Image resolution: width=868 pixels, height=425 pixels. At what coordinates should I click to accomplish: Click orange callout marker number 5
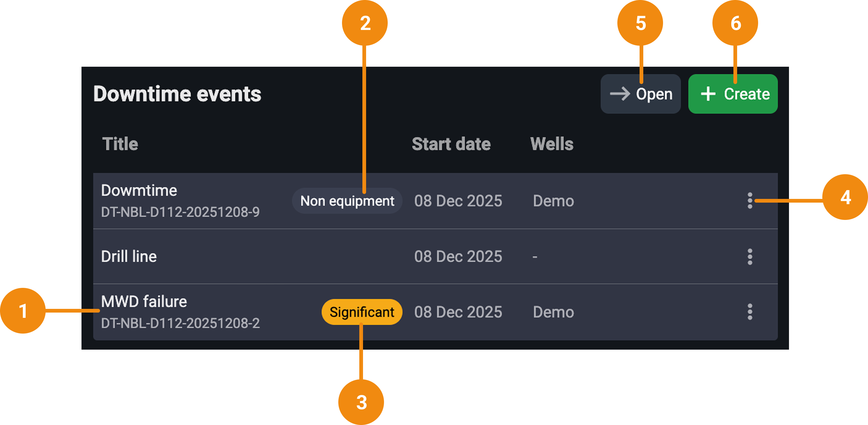640,23
